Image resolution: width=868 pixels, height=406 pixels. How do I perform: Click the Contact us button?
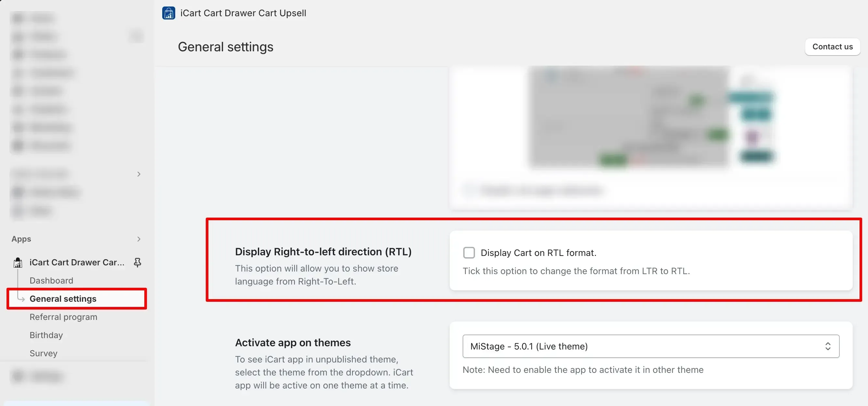click(832, 47)
